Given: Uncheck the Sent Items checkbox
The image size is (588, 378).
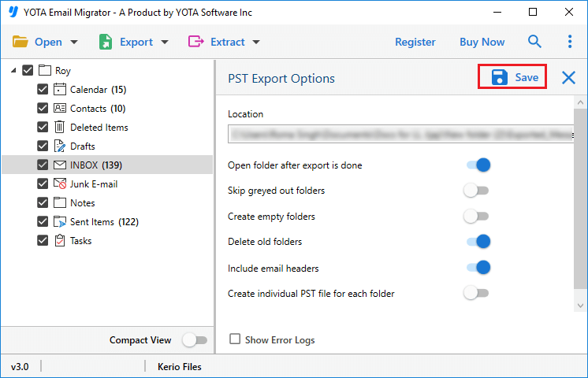Looking at the screenshot, I should 43,222.
